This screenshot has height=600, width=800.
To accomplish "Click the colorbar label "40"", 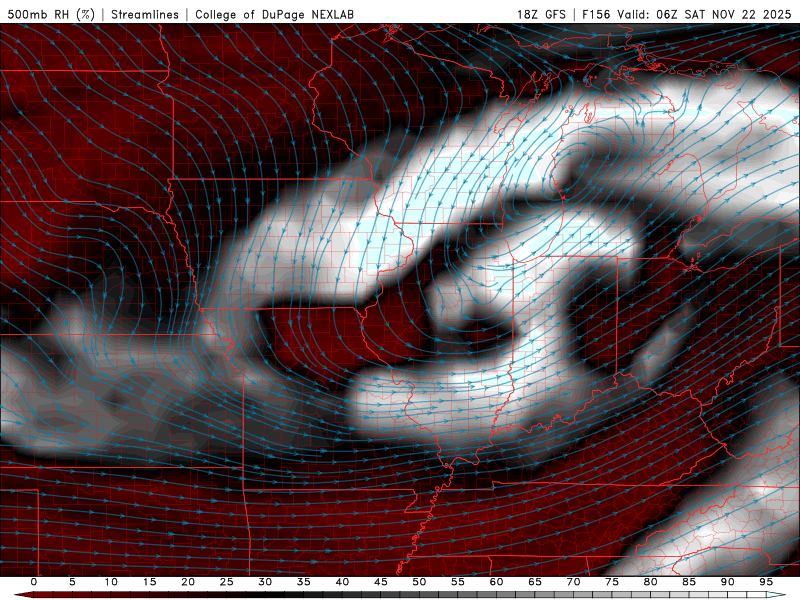I will [x=342, y=582].
